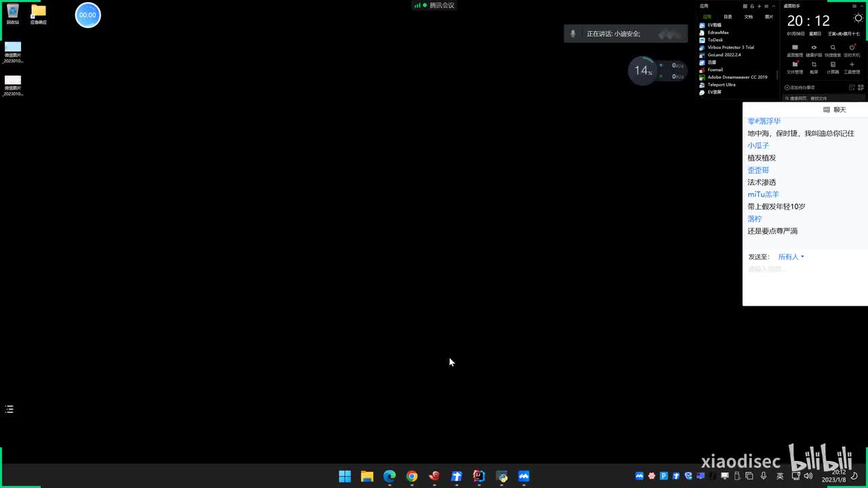This screenshot has width=868, height=488.
Task: Click the blue 00:00 recording timer
Action: [x=87, y=15]
